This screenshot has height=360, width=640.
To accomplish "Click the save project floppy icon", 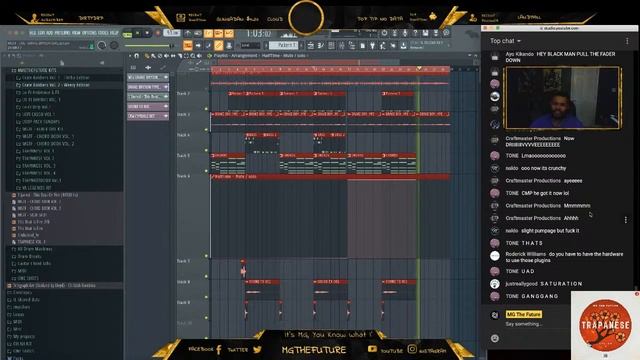I will 425,33.
